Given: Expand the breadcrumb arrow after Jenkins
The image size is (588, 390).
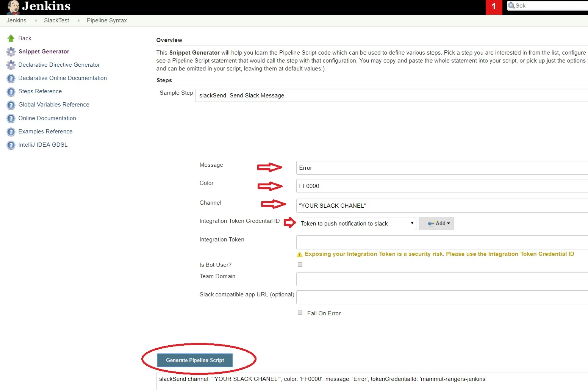Looking at the screenshot, I should 36,20.
